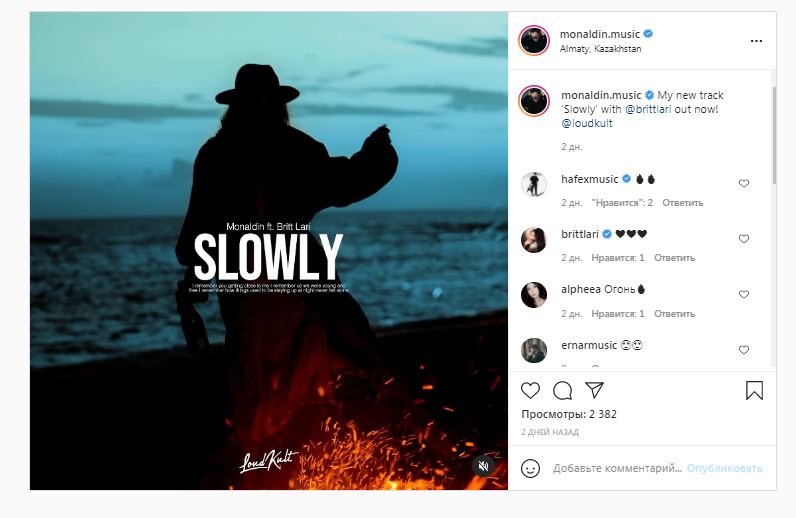
Task: Like hafexmusic's comment
Action: (743, 184)
